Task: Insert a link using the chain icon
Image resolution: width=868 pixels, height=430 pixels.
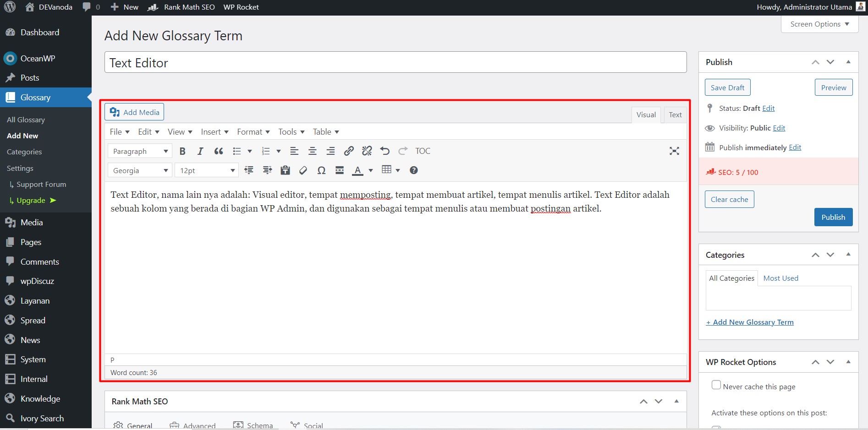Action: tap(349, 151)
